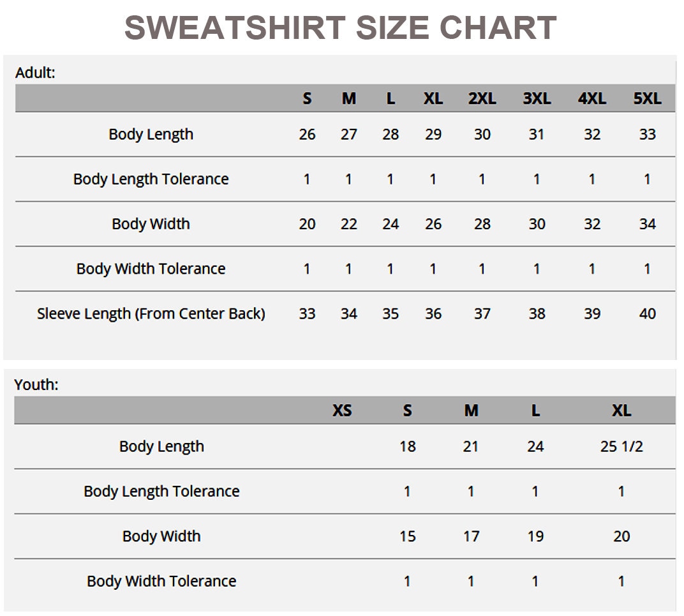684x616 pixels.
Task: Click the Youth XS column header
Action: pyautogui.click(x=342, y=410)
